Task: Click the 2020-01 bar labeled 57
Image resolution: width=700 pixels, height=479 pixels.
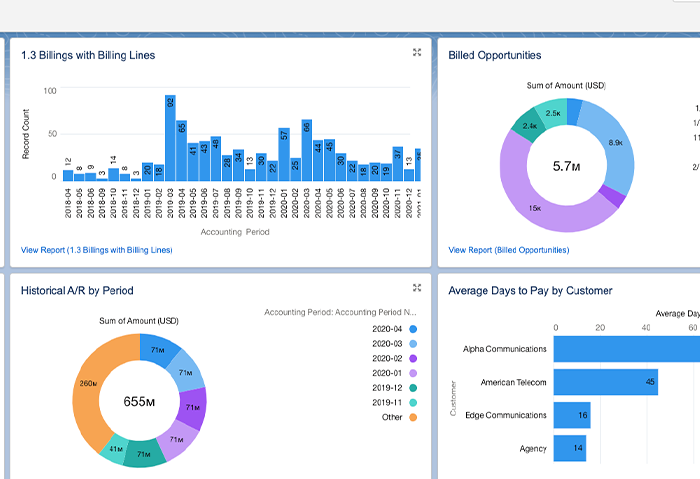Action: tap(284, 154)
